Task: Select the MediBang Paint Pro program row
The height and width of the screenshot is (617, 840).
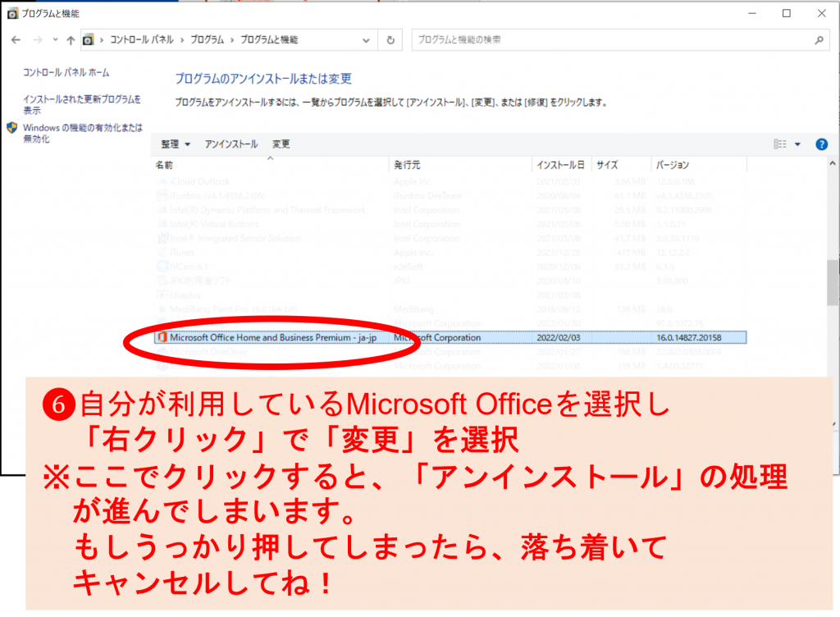Action: [450, 309]
